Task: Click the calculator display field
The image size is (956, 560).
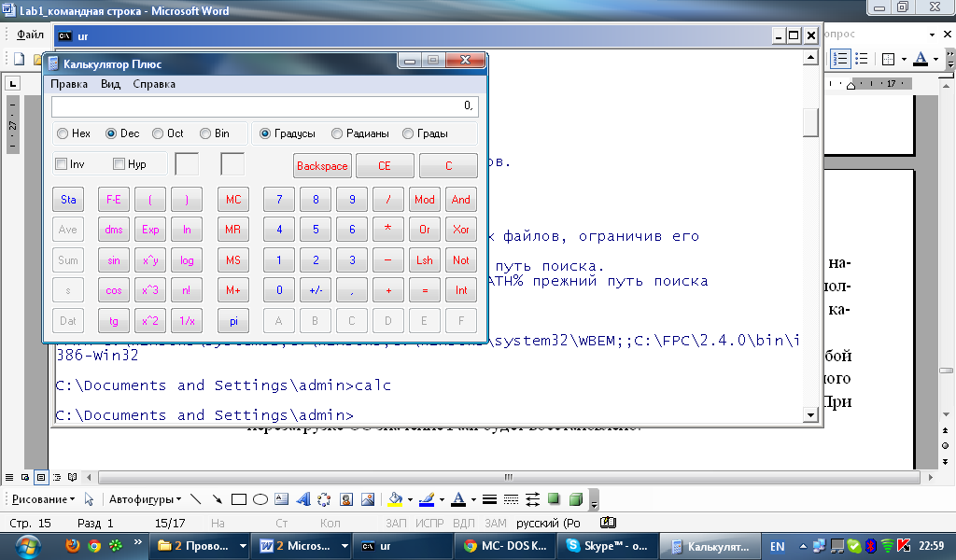Action: click(264, 106)
